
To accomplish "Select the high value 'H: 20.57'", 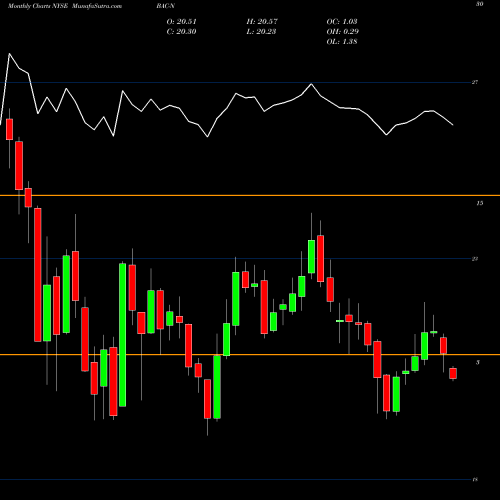I will 262,22.
